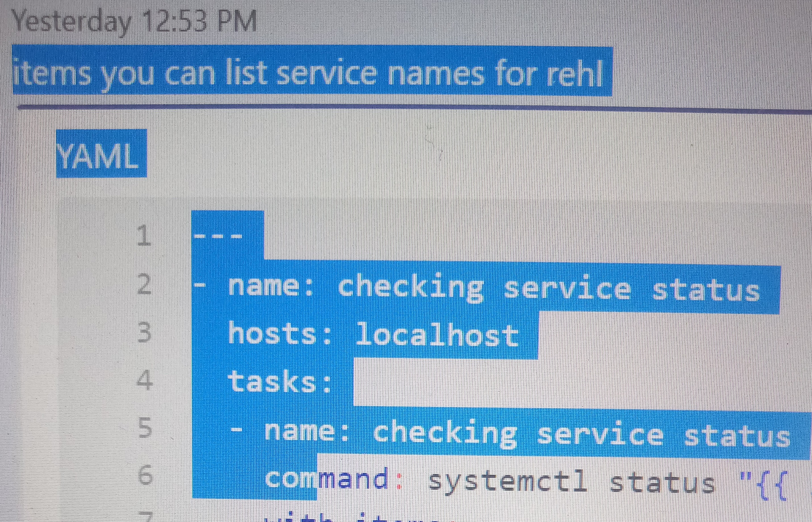Click the 'tasks:' key on line 4
The image size is (812, 522).
[280, 382]
